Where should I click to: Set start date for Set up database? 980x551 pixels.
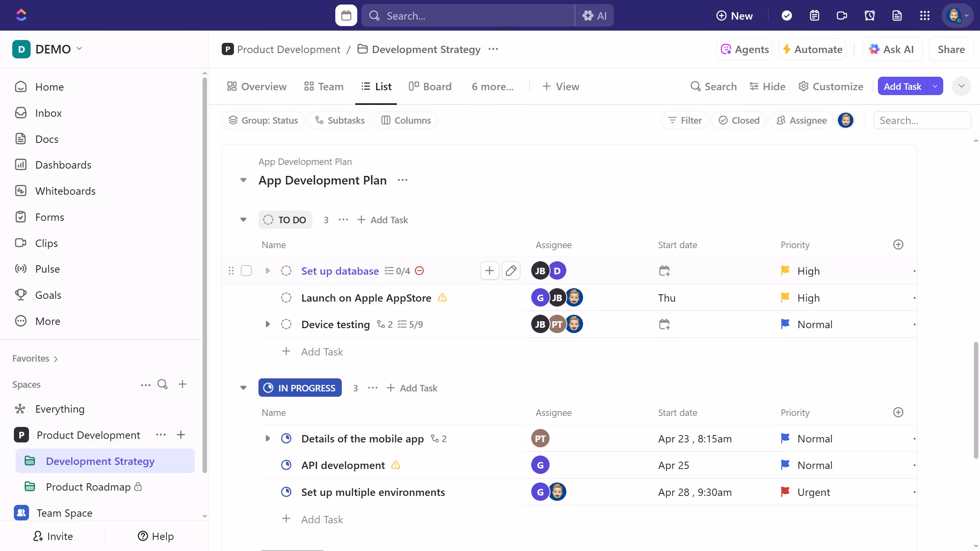(664, 271)
